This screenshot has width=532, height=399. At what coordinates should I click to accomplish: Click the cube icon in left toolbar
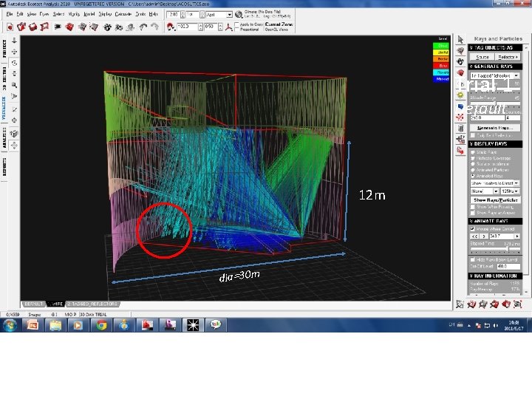[14, 134]
